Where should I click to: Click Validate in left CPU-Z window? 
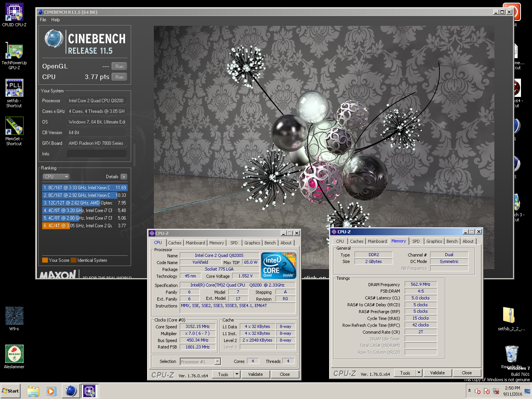[x=255, y=375]
